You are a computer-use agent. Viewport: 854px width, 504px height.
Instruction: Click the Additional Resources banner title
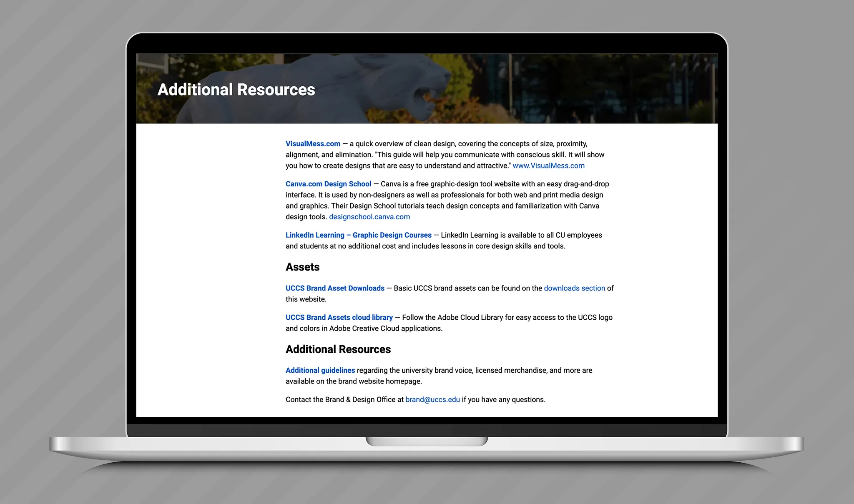[236, 90]
